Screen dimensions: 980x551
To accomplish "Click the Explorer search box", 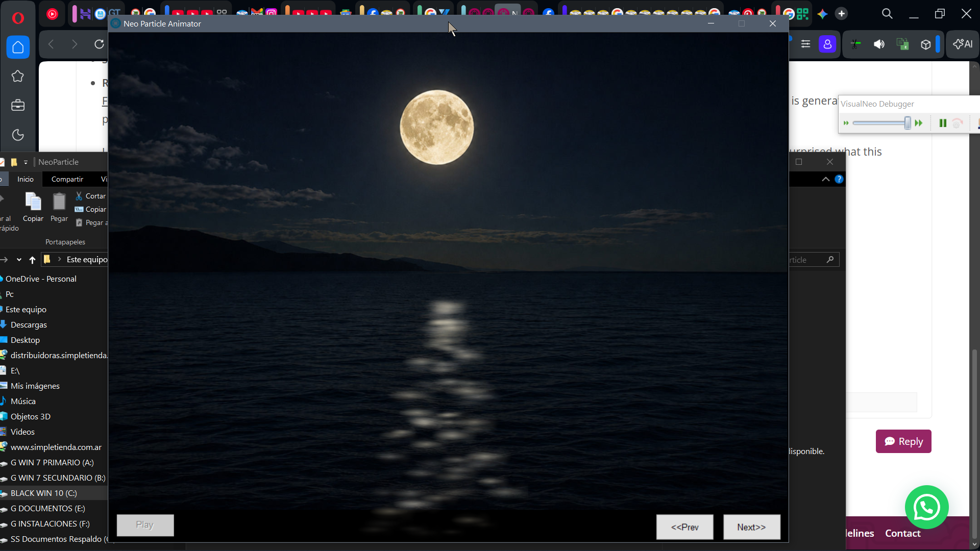I will coord(814,260).
